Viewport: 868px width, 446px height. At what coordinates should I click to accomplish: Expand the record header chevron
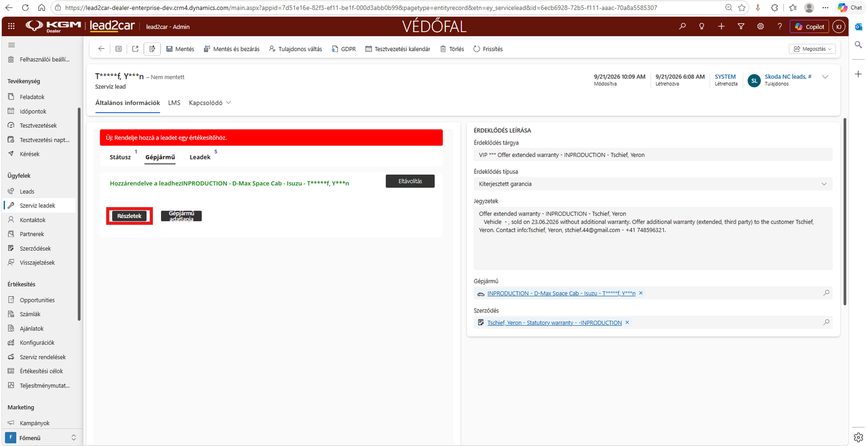point(825,77)
